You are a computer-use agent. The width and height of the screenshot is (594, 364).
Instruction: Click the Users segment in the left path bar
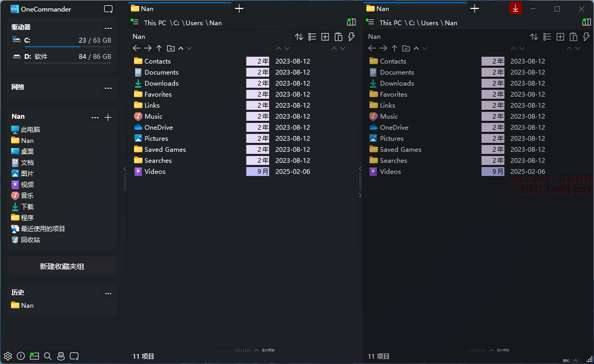(x=194, y=23)
